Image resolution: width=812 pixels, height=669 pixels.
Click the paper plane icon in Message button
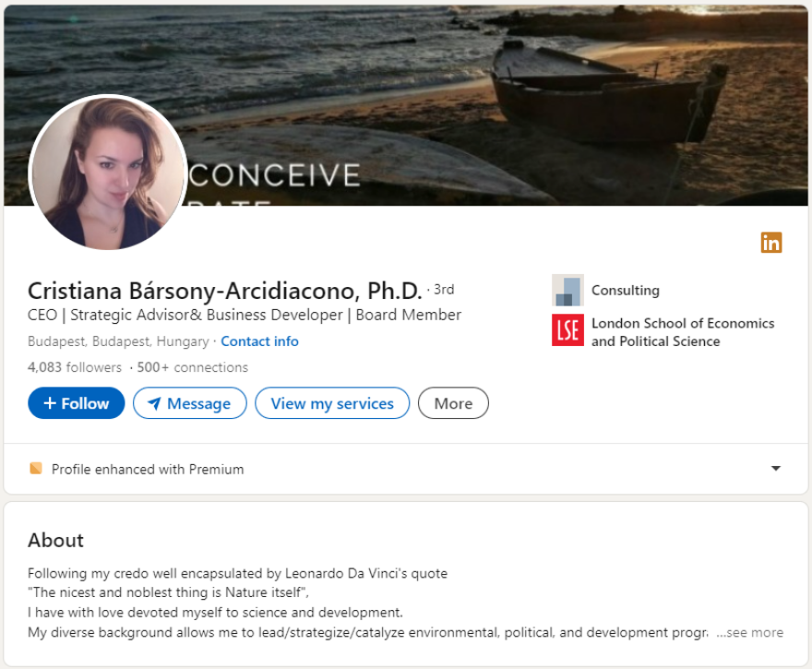pyautogui.click(x=154, y=403)
